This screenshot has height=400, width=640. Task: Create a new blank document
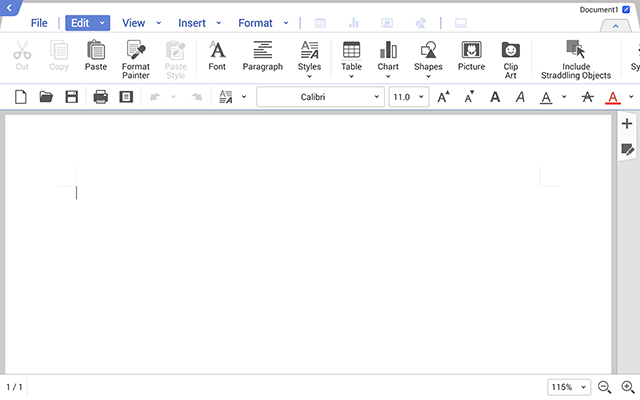21,97
